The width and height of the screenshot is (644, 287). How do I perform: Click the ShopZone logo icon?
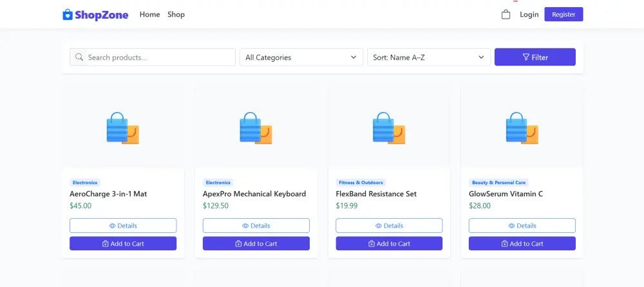[68, 15]
